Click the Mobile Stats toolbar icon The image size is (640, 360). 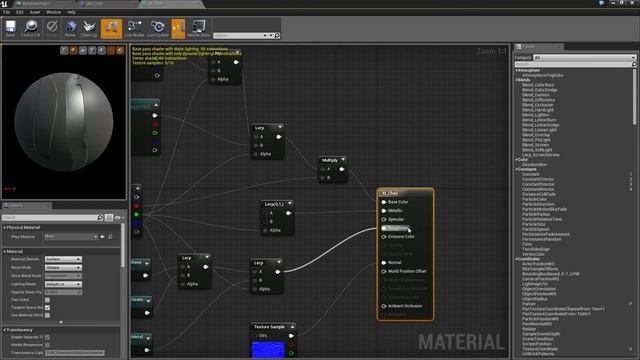(x=198, y=28)
